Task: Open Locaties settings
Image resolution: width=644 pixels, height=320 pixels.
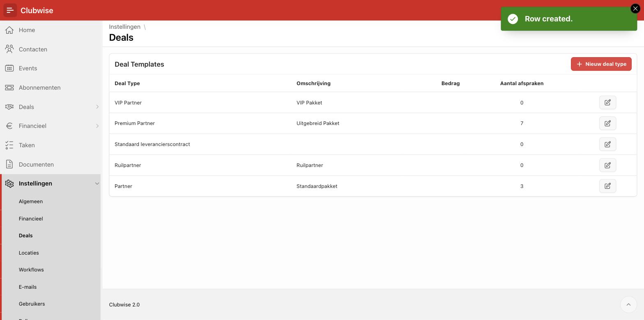Action: (x=29, y=253)
